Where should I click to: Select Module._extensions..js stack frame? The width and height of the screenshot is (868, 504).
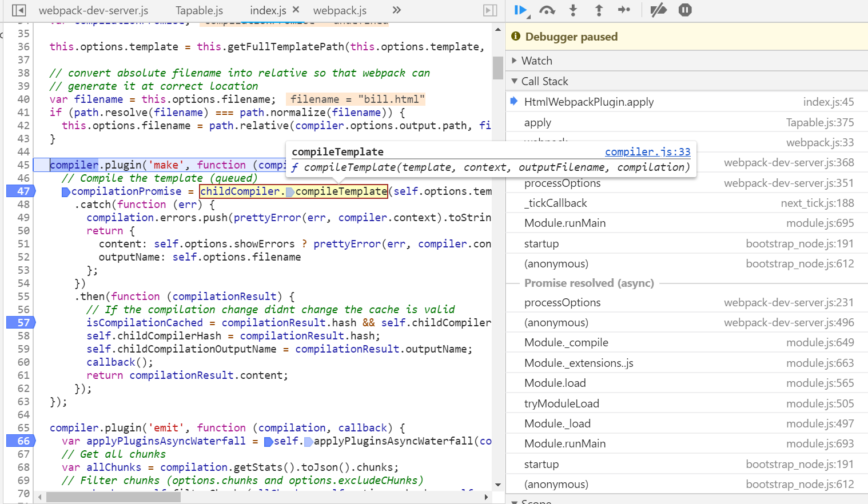(687, 363)
